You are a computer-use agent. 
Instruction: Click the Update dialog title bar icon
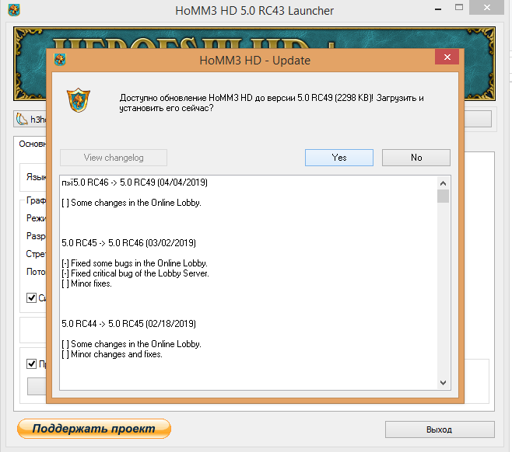[60, 60]
